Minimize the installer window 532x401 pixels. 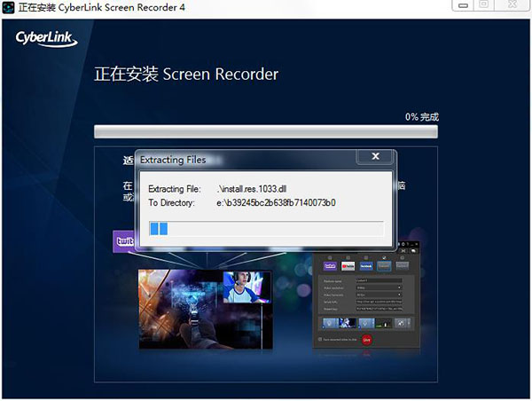pos(460,6)
